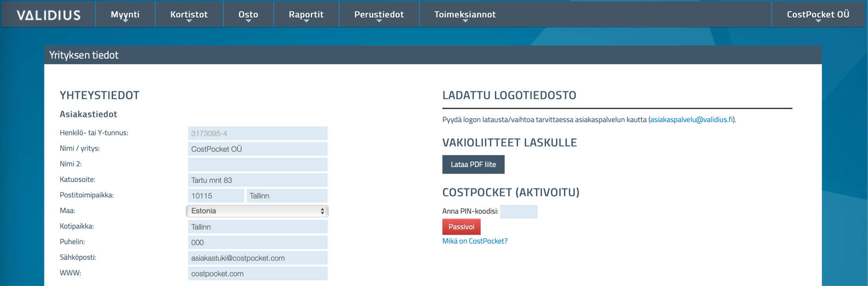This screenshot has width=868, height=286.
Task: Open the Myynti menu
Action: pos(125,14)
